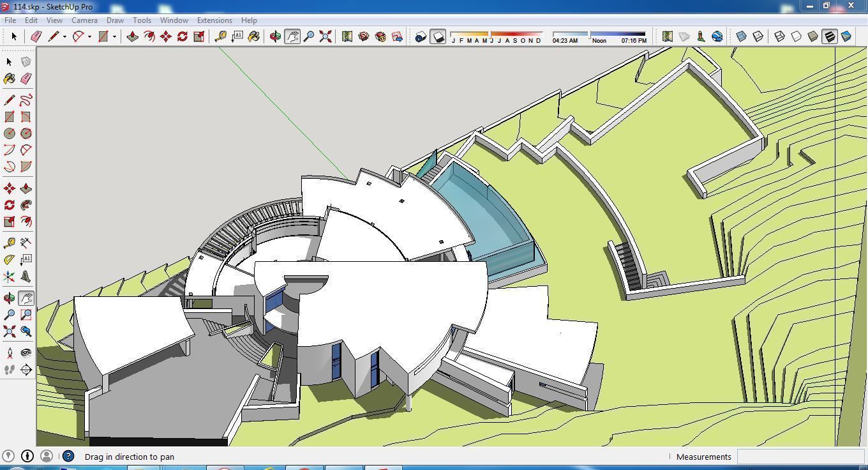This screenshot has width=868, height=470.
Task: Open the Camera menu
Action: tap(84, 20)
